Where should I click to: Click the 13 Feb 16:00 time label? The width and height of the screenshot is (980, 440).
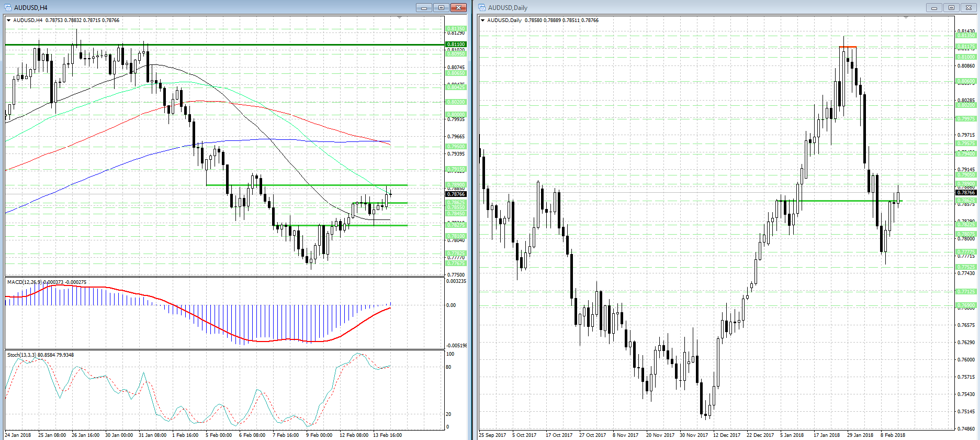[x=388, y=435]
